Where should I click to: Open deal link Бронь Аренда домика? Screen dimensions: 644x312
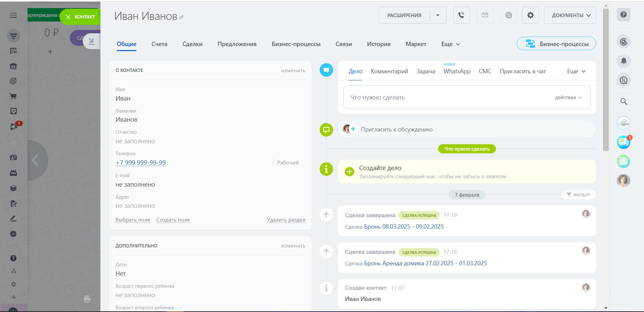425,263
